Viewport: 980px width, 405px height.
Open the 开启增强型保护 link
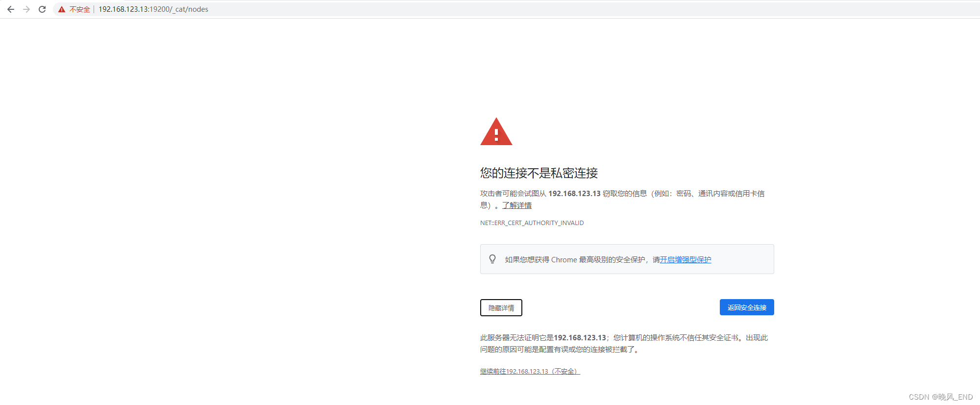coord(686,260)
